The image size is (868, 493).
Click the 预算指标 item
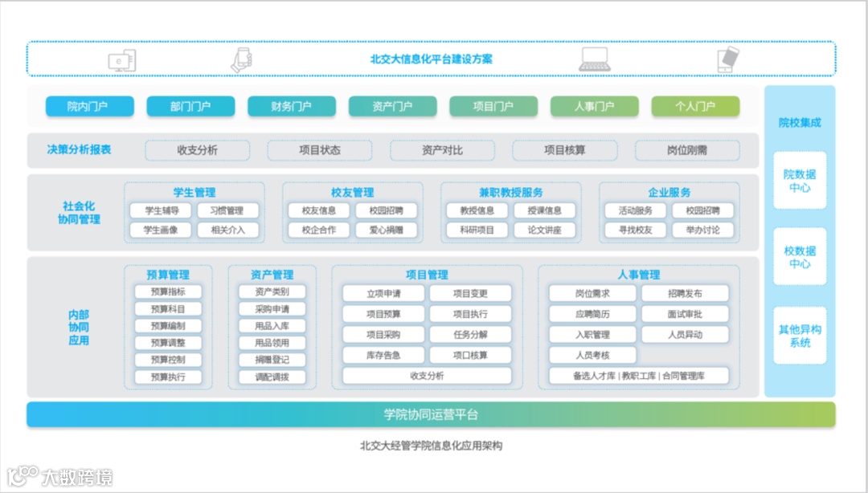pyautogui.click(x=168, y=291)
